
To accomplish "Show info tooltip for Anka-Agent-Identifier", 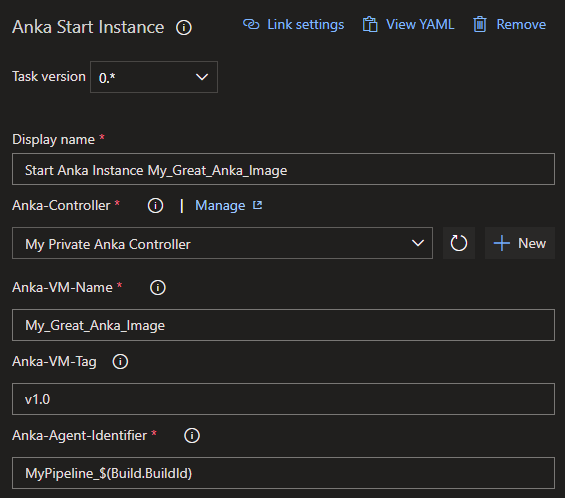I will (x=192, y=436).
